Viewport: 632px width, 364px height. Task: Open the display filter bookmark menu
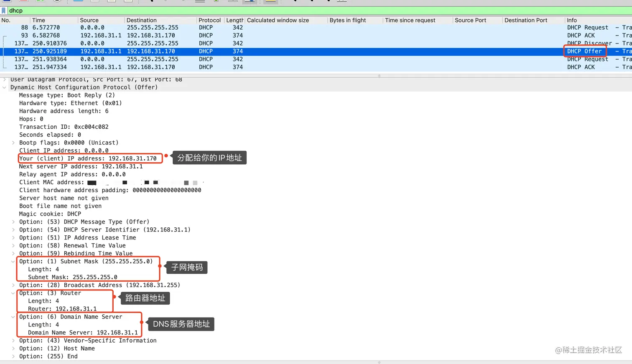(4, 10)
